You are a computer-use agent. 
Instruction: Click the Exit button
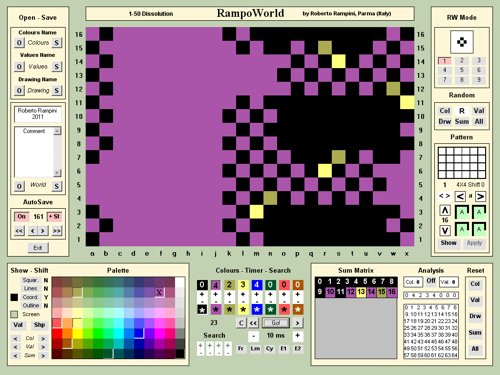pyautogui.click(x=38, y=248)
